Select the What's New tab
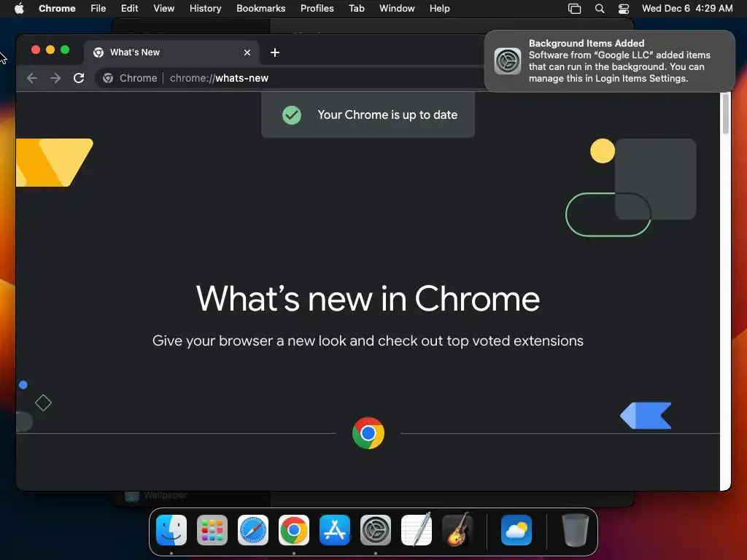The image size is (747, 560). (x=171, y=52)
